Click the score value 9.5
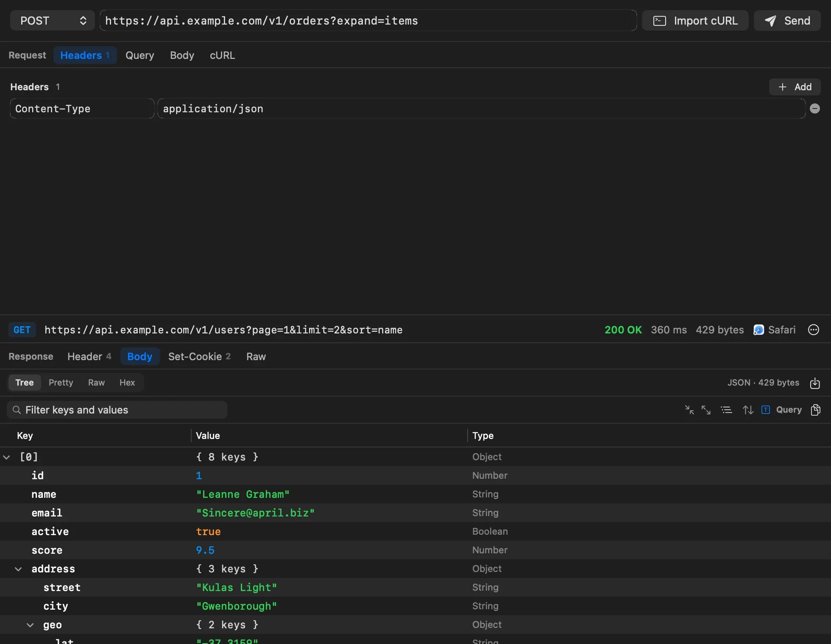Image resolution: width=831 pixels, height=644 pixels. coord(205,550)
